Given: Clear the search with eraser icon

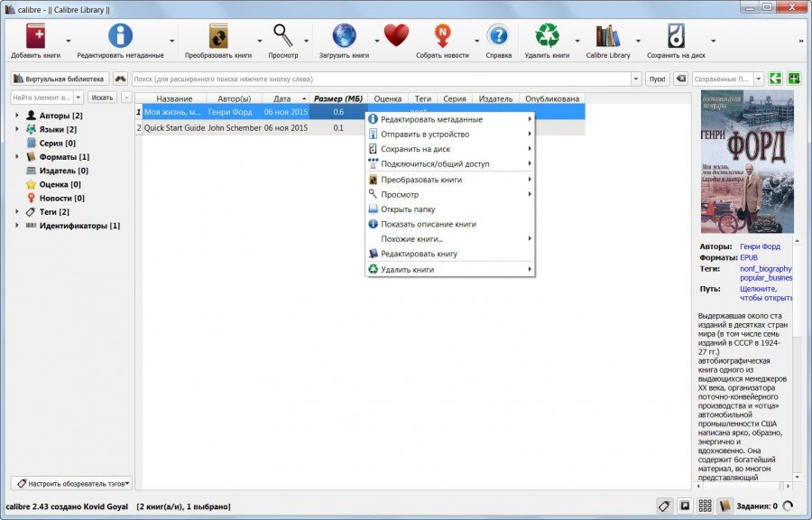Looking at the screenshot, I should coord(681,79).
